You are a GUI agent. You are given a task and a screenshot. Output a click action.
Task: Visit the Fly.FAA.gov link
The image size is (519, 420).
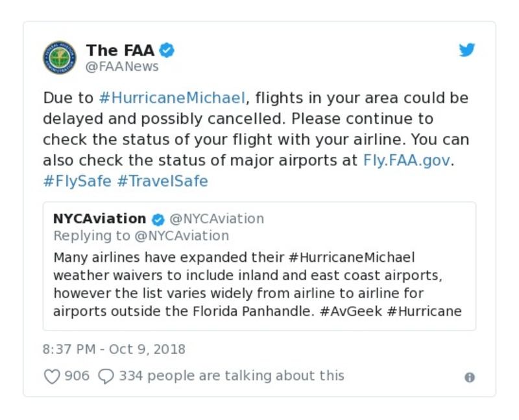coord(406,160)
